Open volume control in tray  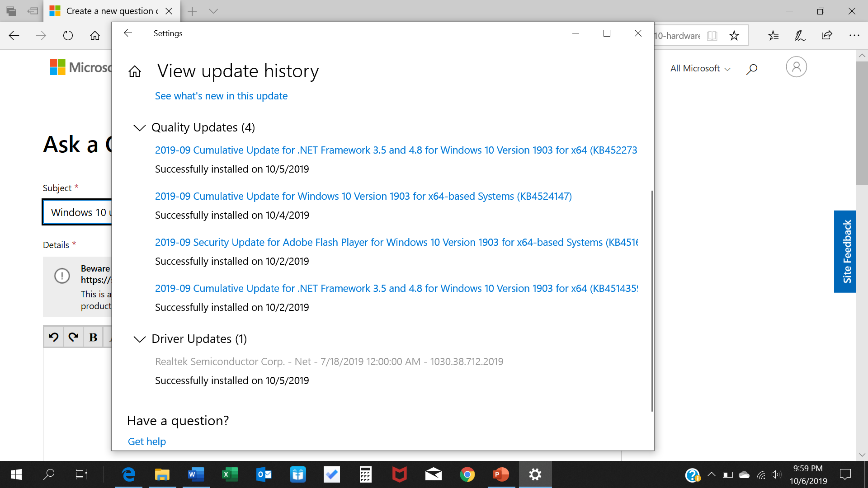tap(777, 474)
